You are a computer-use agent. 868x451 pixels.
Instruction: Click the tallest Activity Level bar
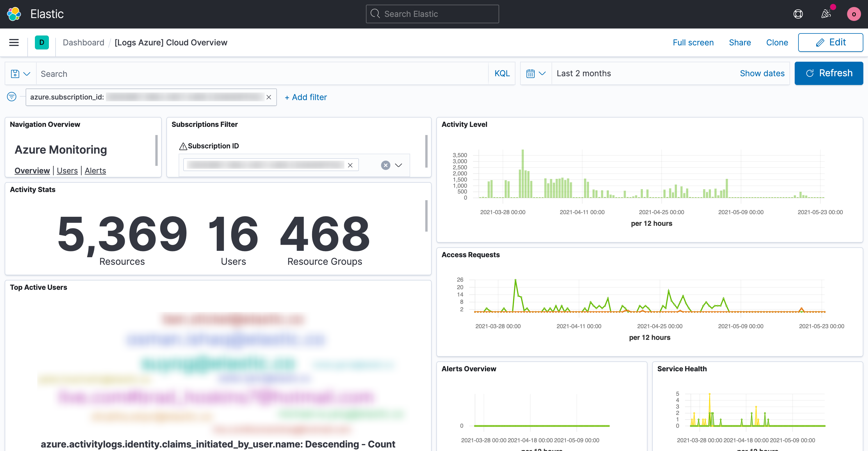pos(523,174)
